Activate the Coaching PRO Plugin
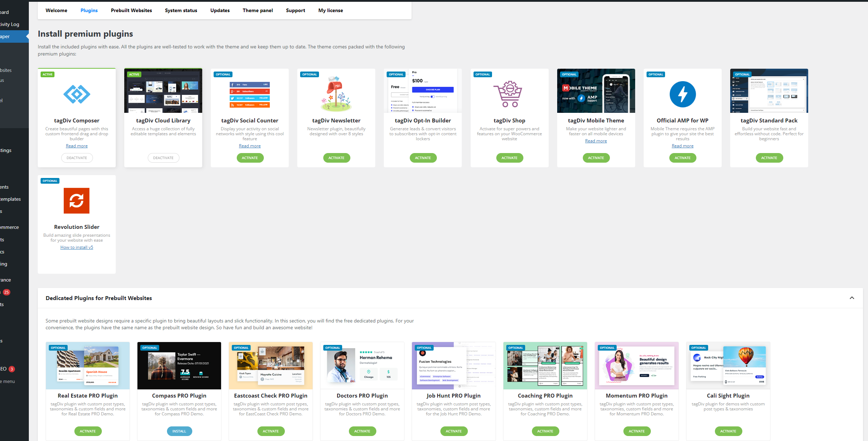This screenshot has width=868, height=441. point(545,431)
